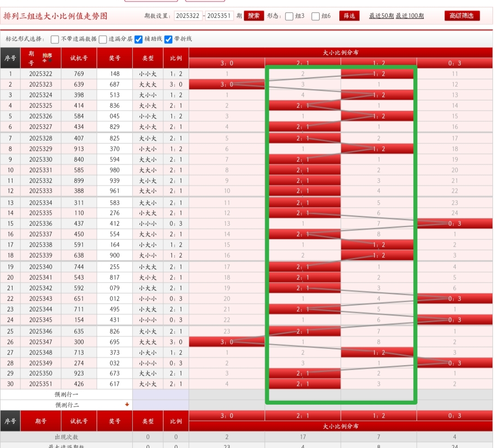Screen dimensions: 498x448
Task: Open the 最近100期 link
Action: click(x=409, y=16)
